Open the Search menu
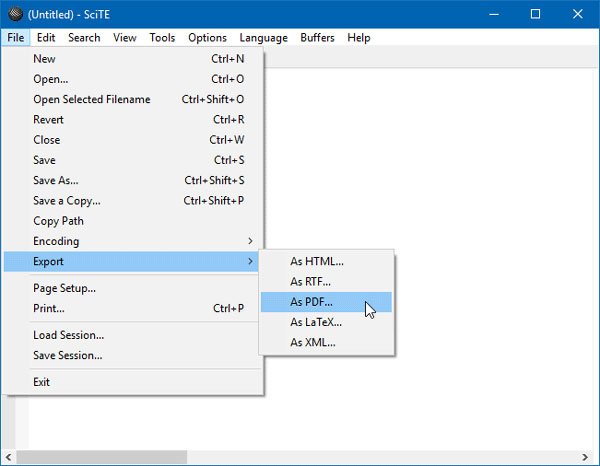 point(84,37)
